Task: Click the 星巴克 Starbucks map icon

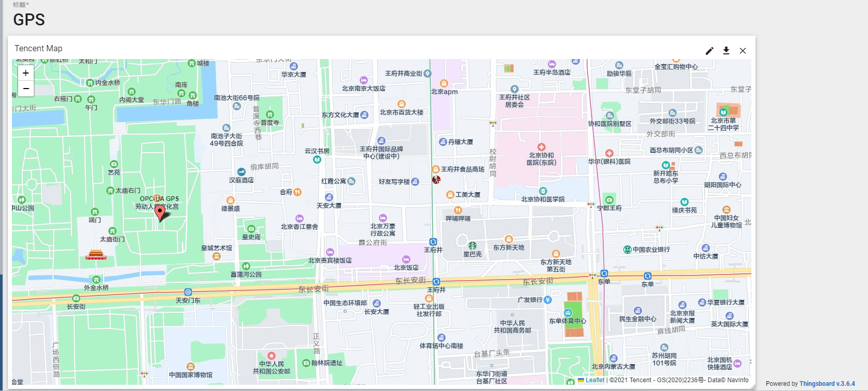Action: (x=473, y=245)
